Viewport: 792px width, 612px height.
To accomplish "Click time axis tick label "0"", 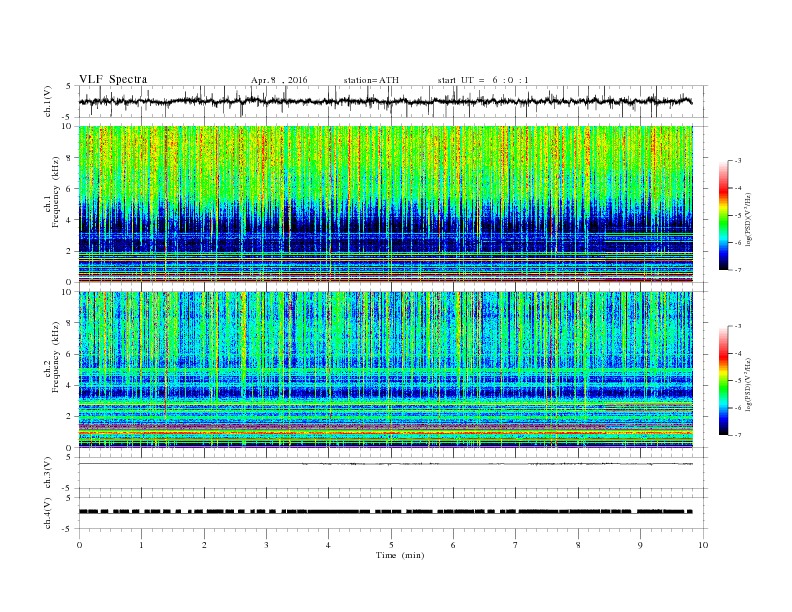I will tap(79, 545).
